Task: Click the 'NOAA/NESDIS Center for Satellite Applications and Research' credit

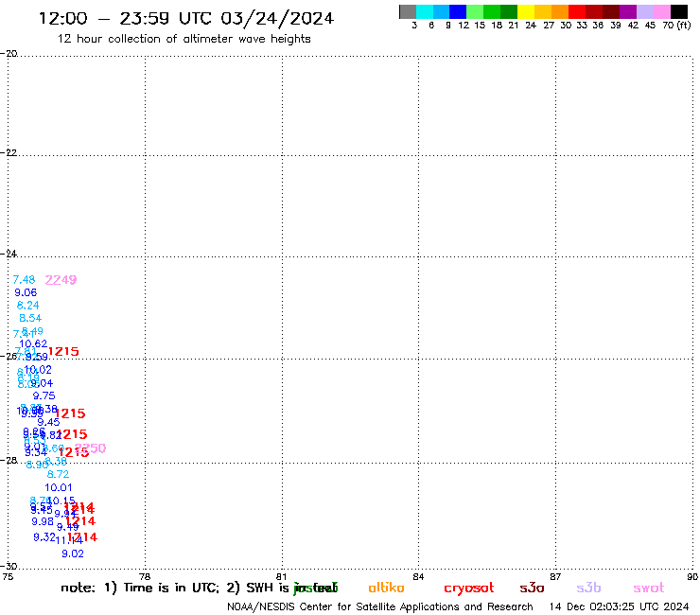Action: tap(380, 607)
